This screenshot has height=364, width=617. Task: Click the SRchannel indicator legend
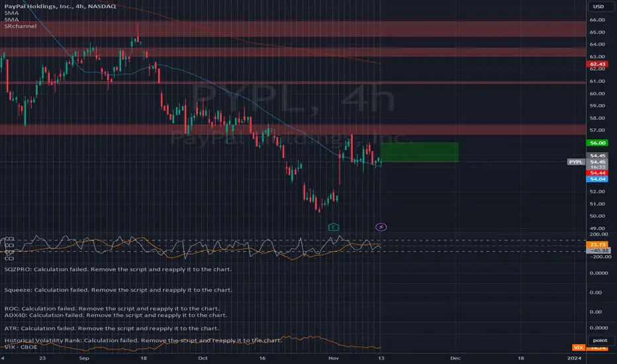[21, 26]
